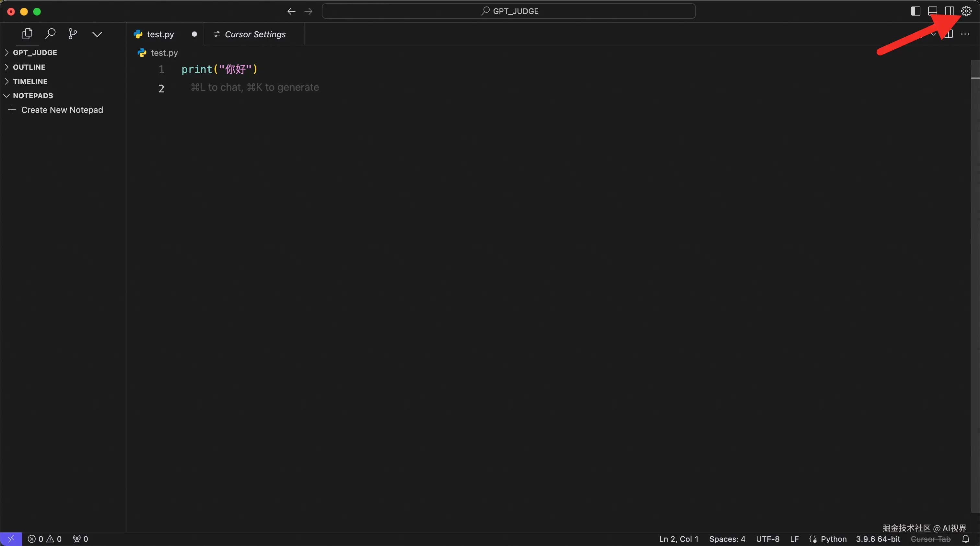Click errors and warnings status indicator

coord(44,539)
